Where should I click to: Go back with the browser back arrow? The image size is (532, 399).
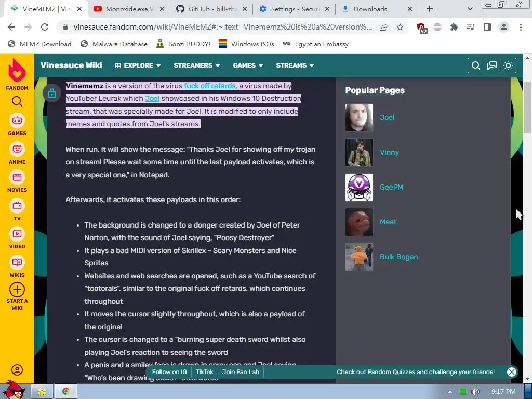pyautogui.click(x=11, y=27)
